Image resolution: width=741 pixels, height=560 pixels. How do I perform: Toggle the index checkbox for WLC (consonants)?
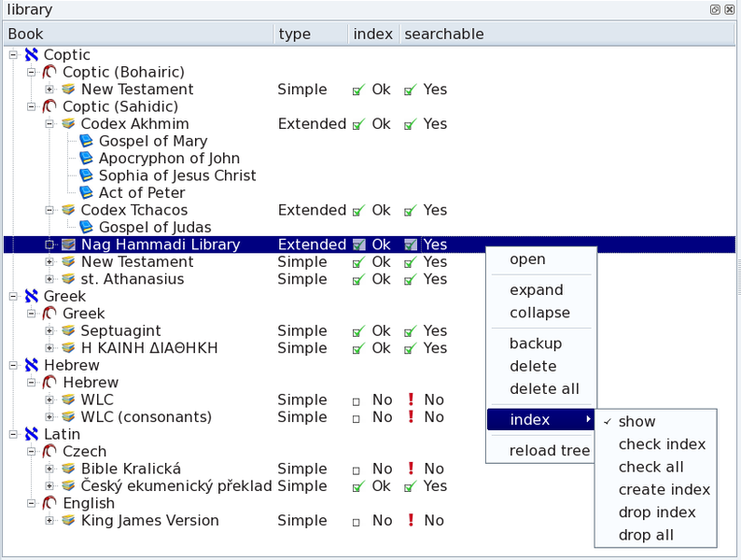click(x=357, y=417)
